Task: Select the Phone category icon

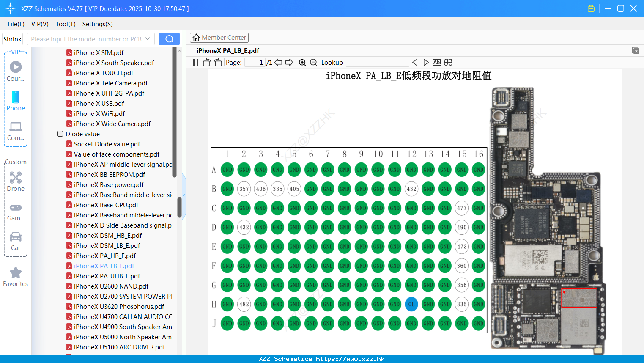Action: click(16, 97)
